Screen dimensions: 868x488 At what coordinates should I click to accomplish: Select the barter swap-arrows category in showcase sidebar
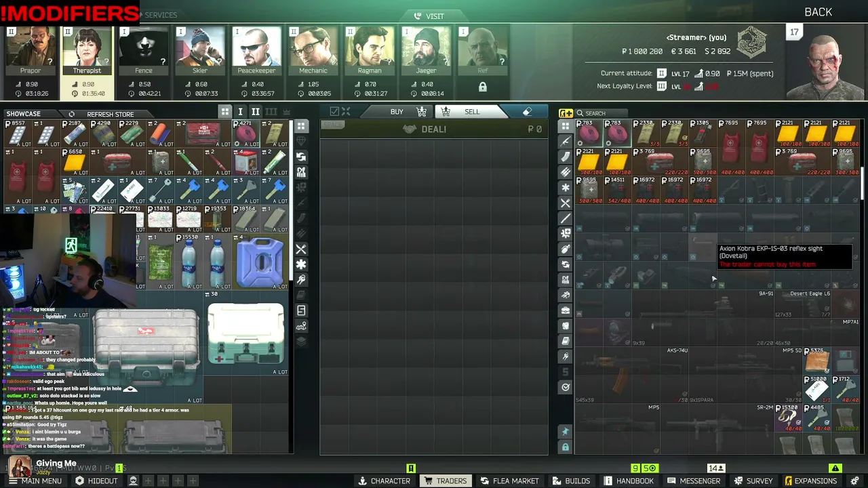tap(301, 157)
